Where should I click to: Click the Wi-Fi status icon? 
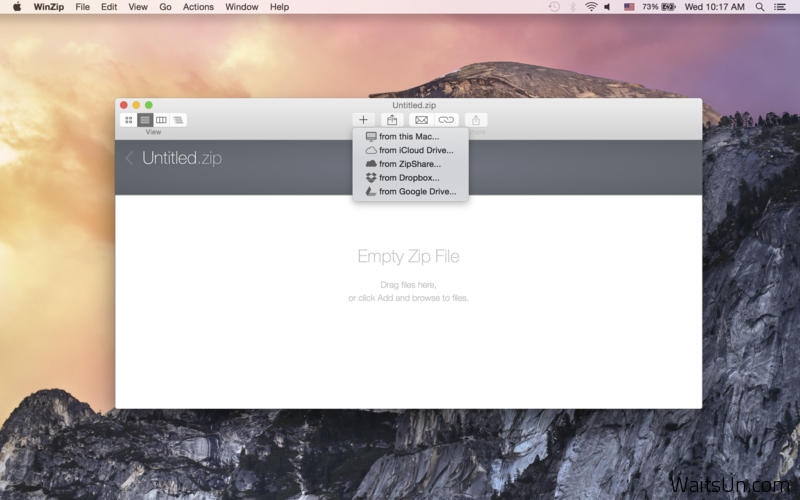[591, 7]
